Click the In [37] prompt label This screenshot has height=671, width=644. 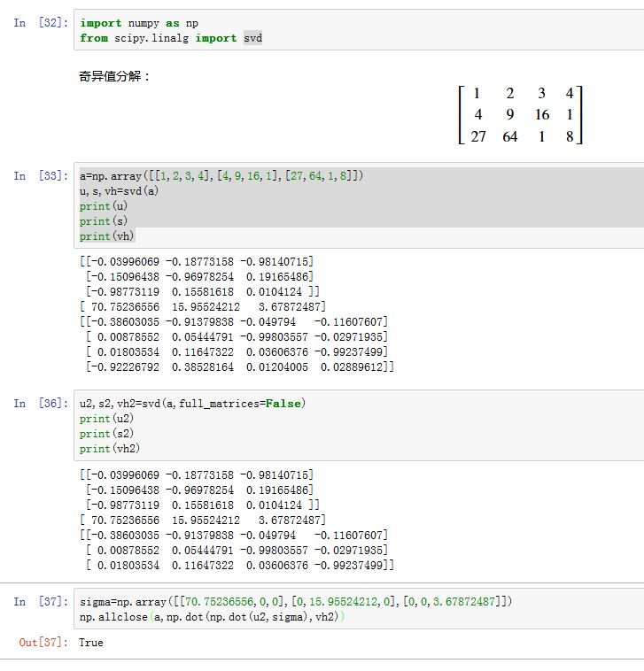pos(40,602)
